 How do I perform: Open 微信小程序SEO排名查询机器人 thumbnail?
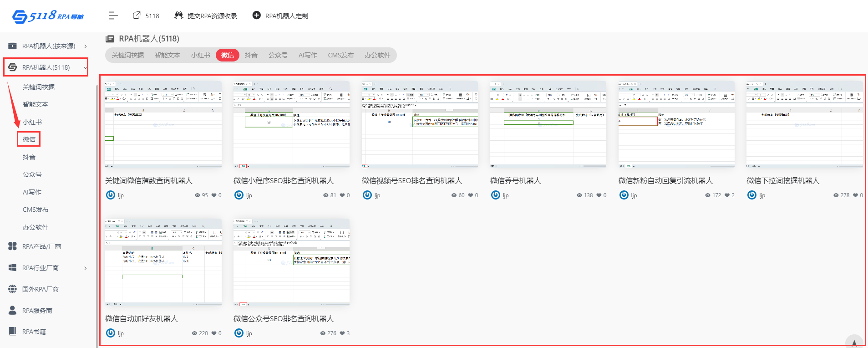pyautogui.click(x=292, y=125)
